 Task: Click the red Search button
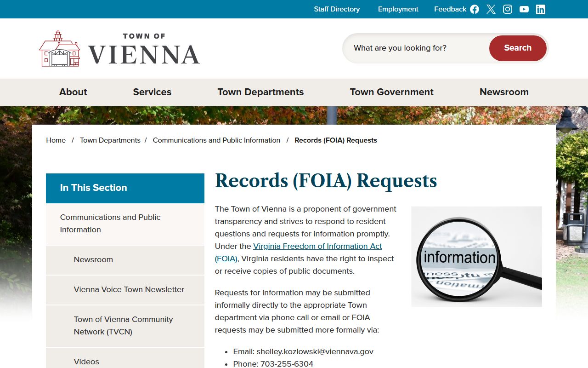pyautogui.click(x=518, y=48)
